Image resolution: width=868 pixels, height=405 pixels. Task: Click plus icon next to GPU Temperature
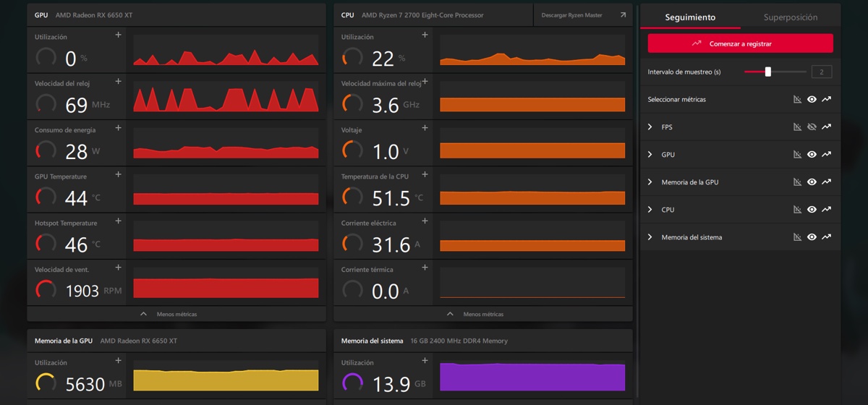click(119, 174)
